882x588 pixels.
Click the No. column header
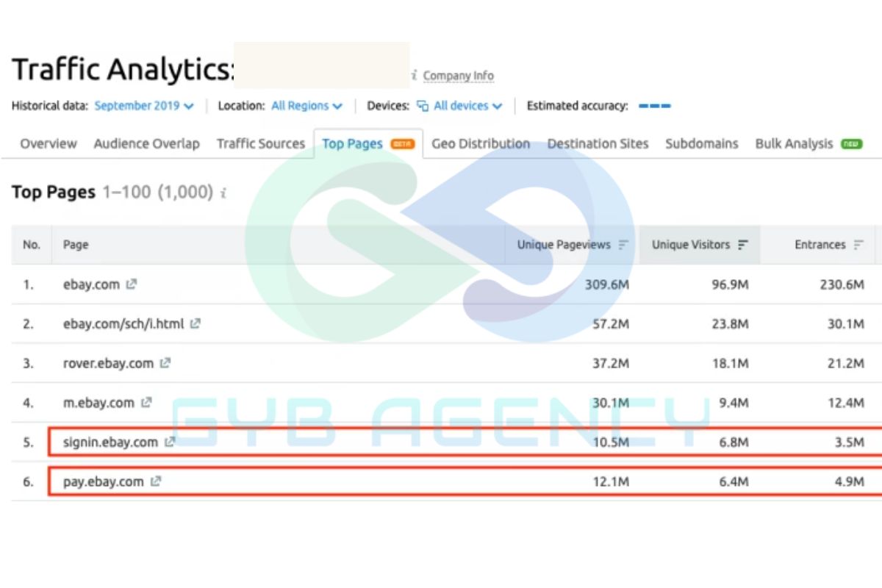pyautogui.click(x=32, y=245)
